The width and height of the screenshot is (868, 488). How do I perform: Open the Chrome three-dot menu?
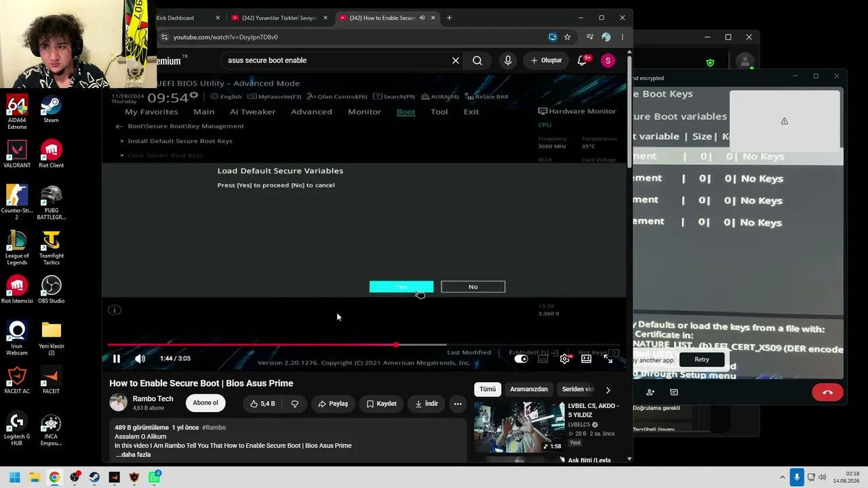(x=623, y=37)
